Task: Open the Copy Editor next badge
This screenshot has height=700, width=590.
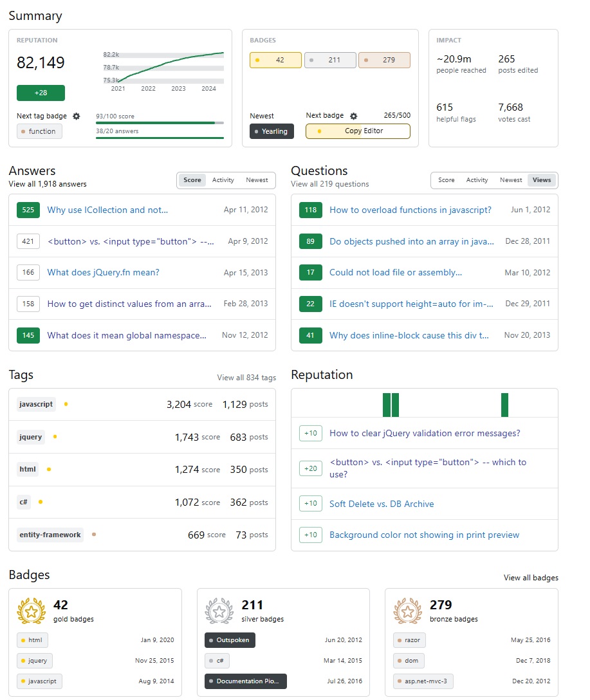Action: tap(357, 131)
